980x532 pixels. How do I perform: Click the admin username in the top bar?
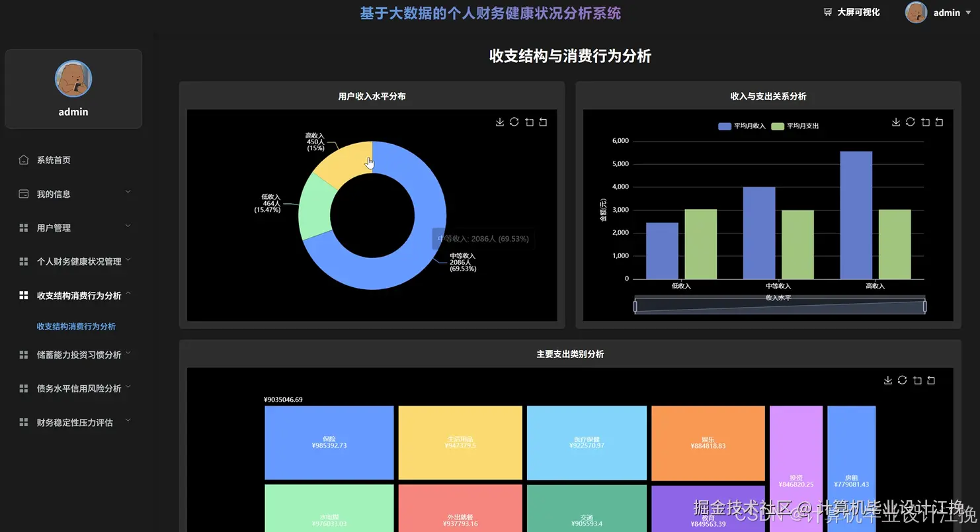coord(946,13)
